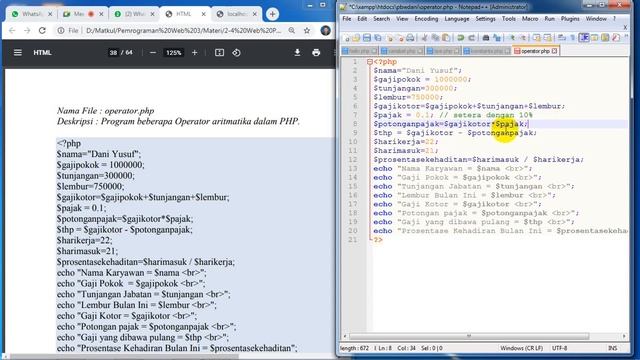
Task: Open Plugins menu in Notepad++
Action: coord(570,19)
